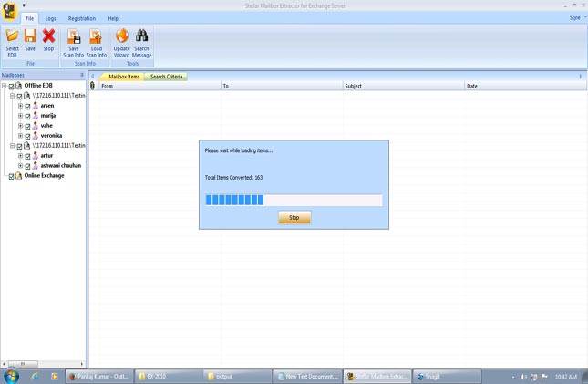
Task: Uncheck artur mailbox checkbox
Action: [x=27, y=156]
